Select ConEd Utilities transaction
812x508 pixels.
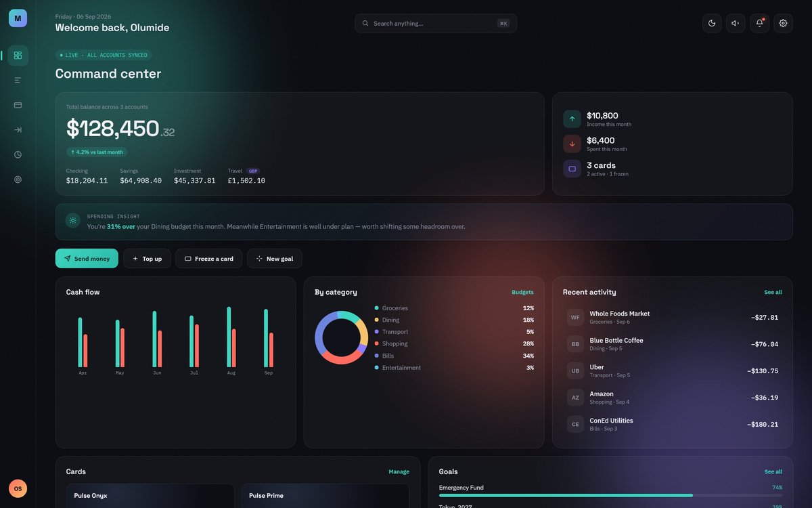[x=673, y=424]
